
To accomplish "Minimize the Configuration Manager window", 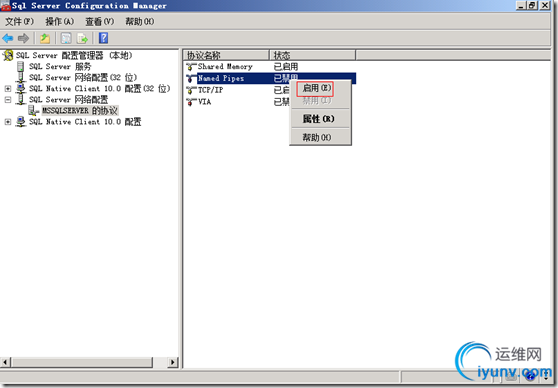I will tap(521, 5).
